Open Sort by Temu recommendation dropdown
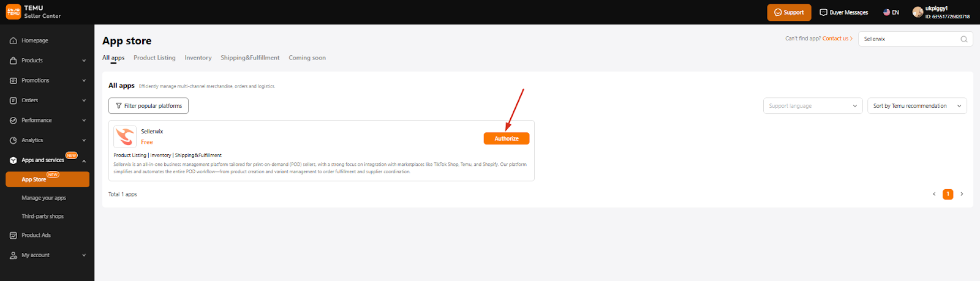Viewport: 980px width, 281px height. tap(916, 106)
